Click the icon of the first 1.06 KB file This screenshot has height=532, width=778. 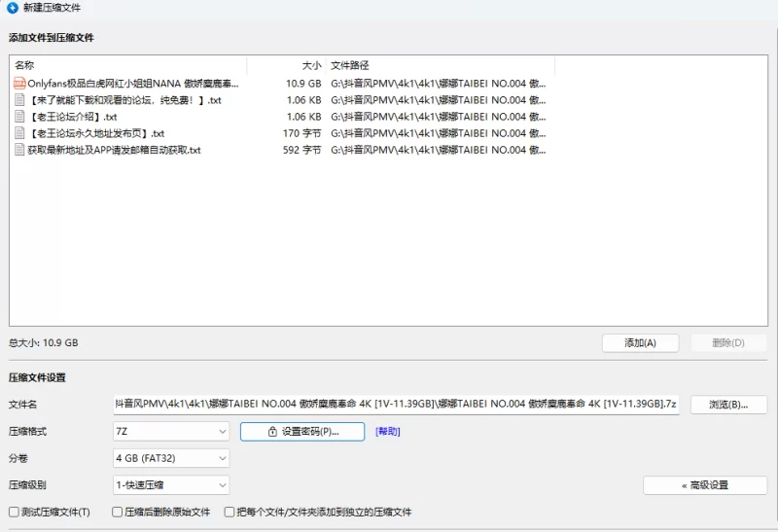[19, 100]
